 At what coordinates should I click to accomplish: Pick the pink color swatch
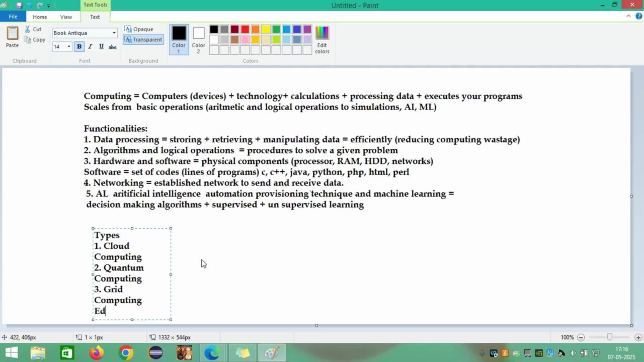245,40
